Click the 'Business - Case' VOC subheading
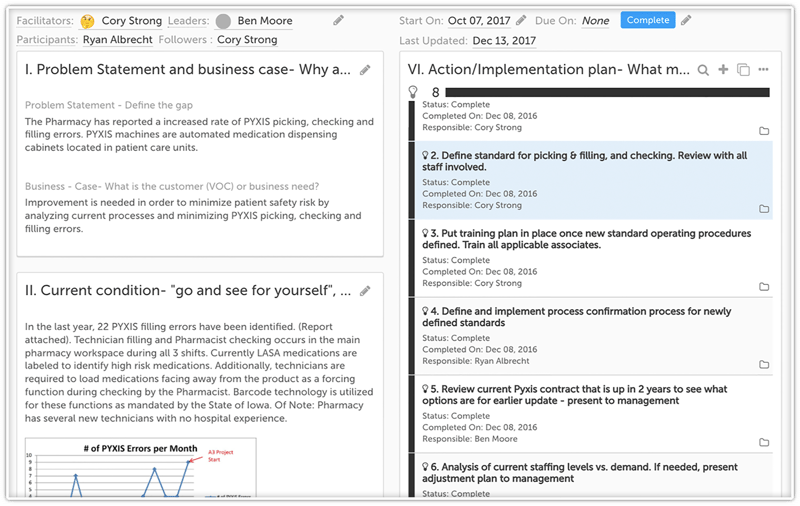The image size is (800, 506). tap(172, 186)
